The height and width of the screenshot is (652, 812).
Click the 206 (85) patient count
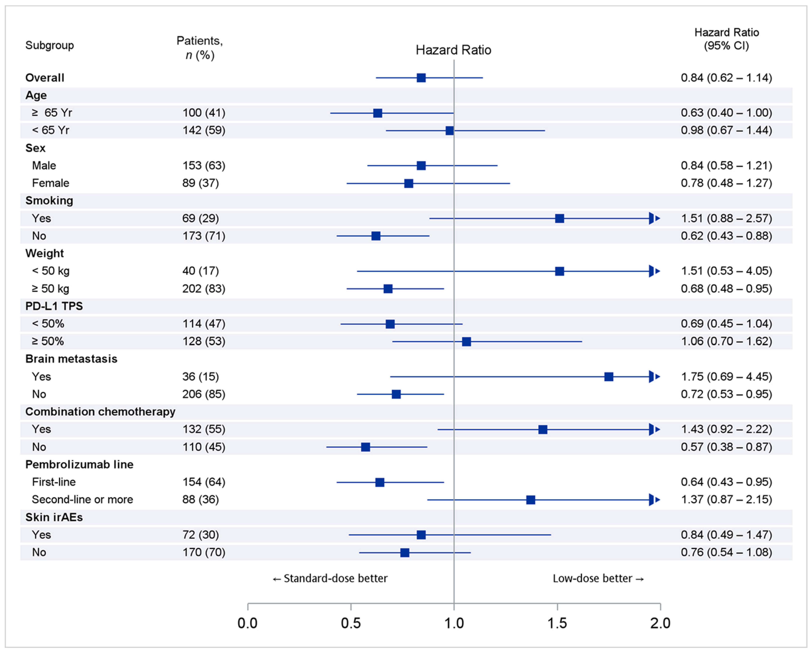point(204,394)
